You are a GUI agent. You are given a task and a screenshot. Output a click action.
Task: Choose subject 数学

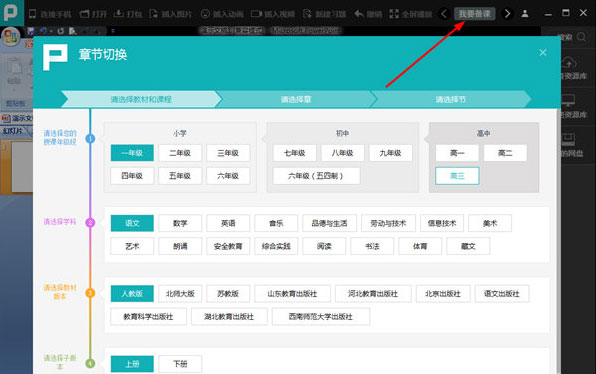180,223
